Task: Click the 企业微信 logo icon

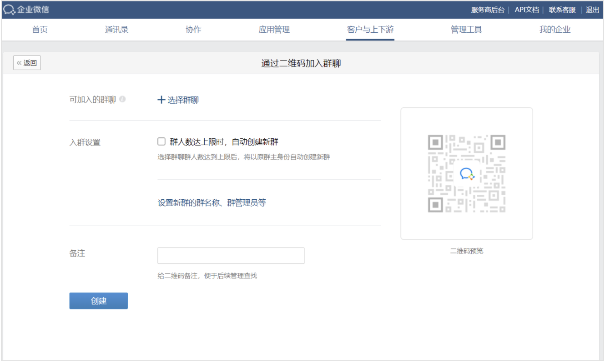Action: (x=9, y=10)
